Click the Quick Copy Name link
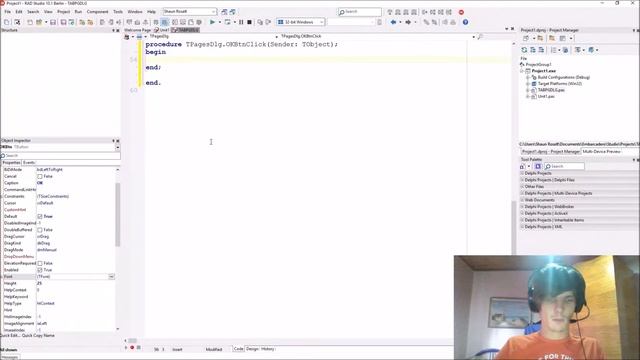The width and height of the screenshot is (640, 360). [38, 336]
